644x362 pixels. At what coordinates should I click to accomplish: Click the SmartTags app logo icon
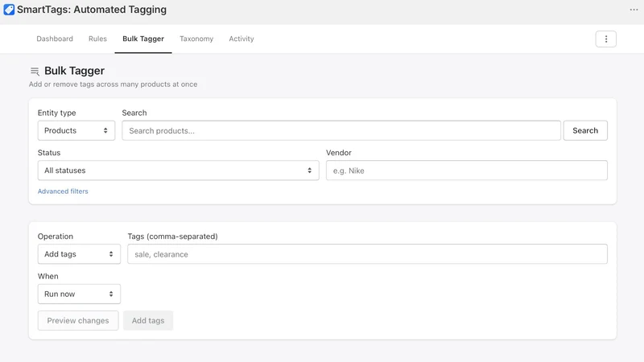pyautogui.click(x=9, y=10)
